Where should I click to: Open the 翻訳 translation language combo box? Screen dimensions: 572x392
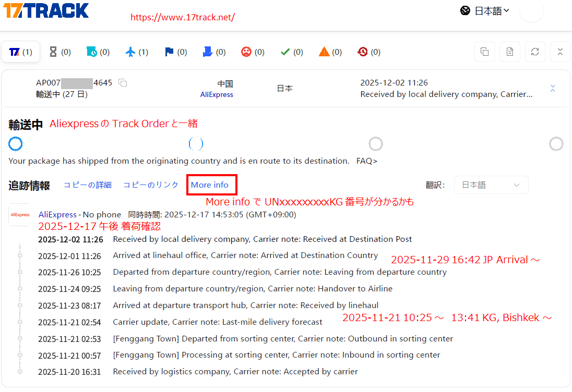(491, 185)
